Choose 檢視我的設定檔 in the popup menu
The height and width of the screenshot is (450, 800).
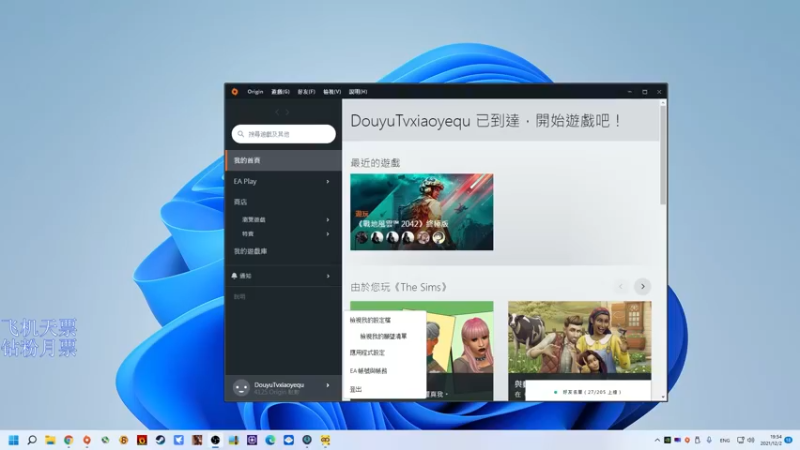(x=370, y=320)
